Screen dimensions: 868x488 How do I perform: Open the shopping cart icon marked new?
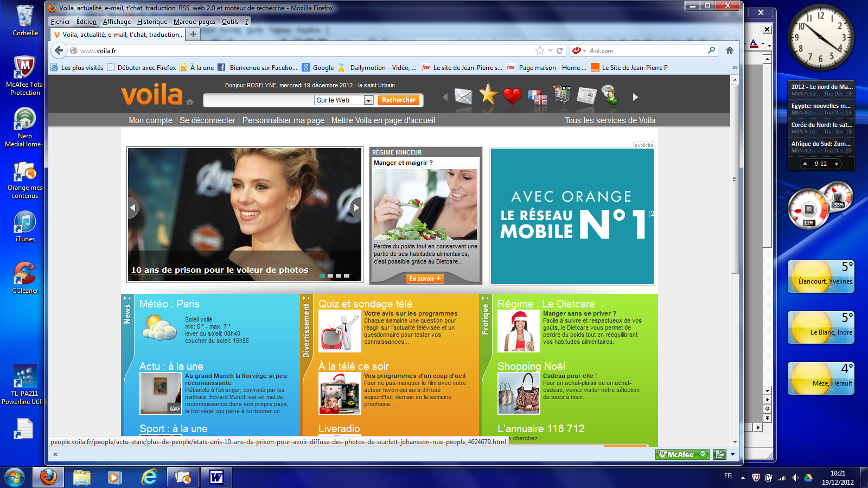pos(562,94)
